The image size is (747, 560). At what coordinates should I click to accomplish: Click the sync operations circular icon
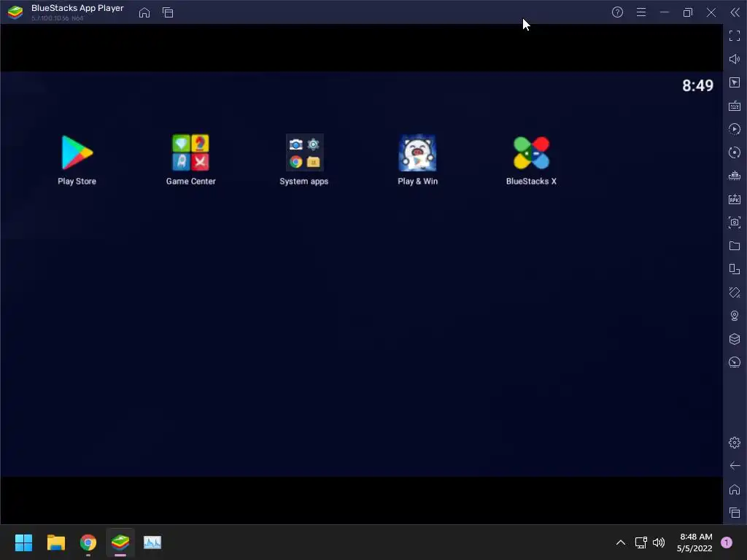[x=735, y=152]
